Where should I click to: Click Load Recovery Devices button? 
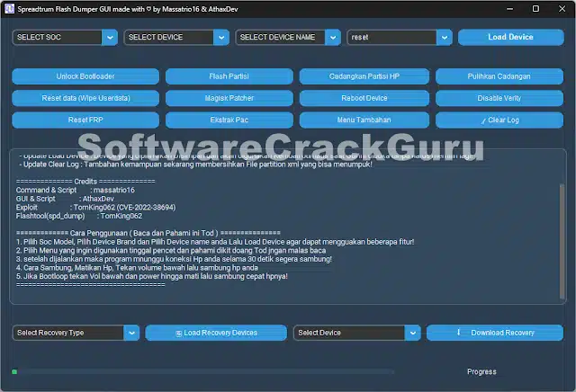[216, 333]
